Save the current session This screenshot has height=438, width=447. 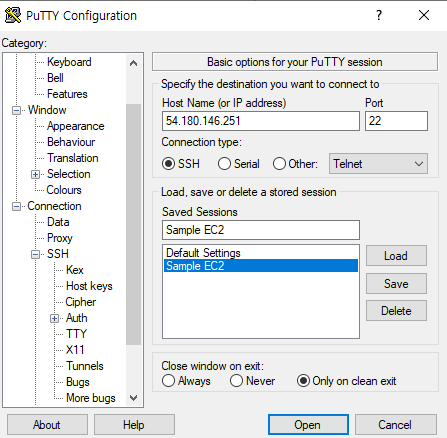point(396,284)
